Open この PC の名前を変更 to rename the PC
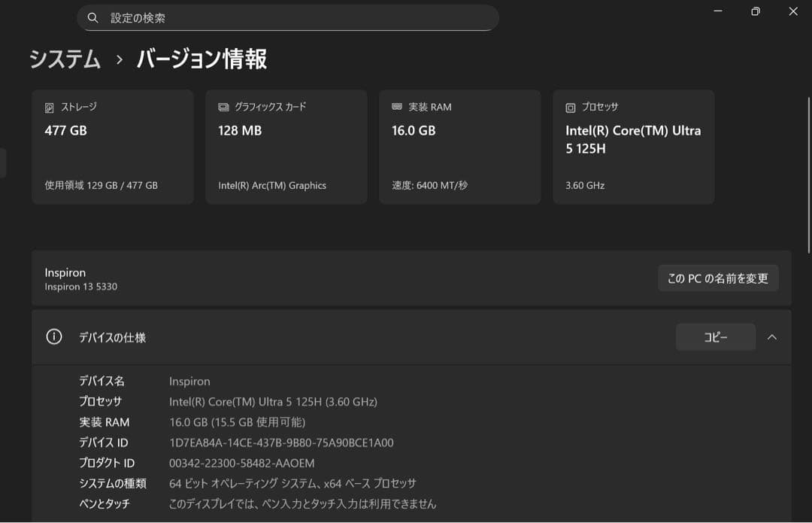This screenshot has width=812, height=523. click(717, 278)
